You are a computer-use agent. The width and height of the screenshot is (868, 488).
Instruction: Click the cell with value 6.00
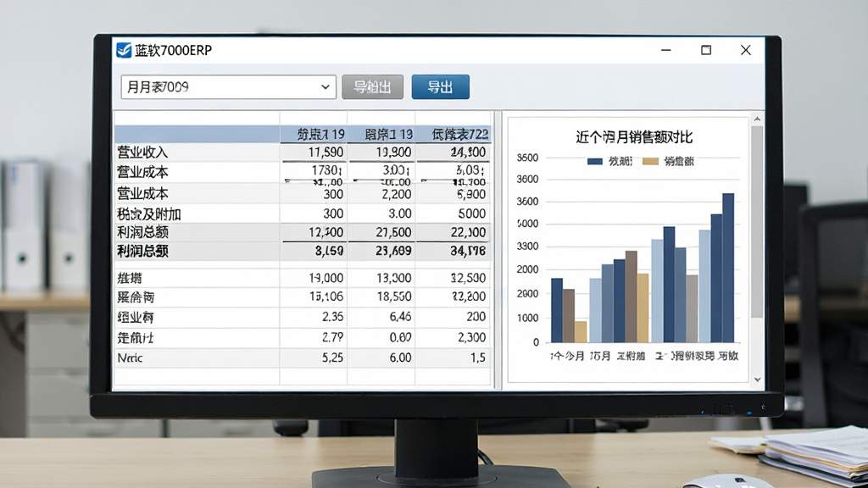[x=400, y=358]
